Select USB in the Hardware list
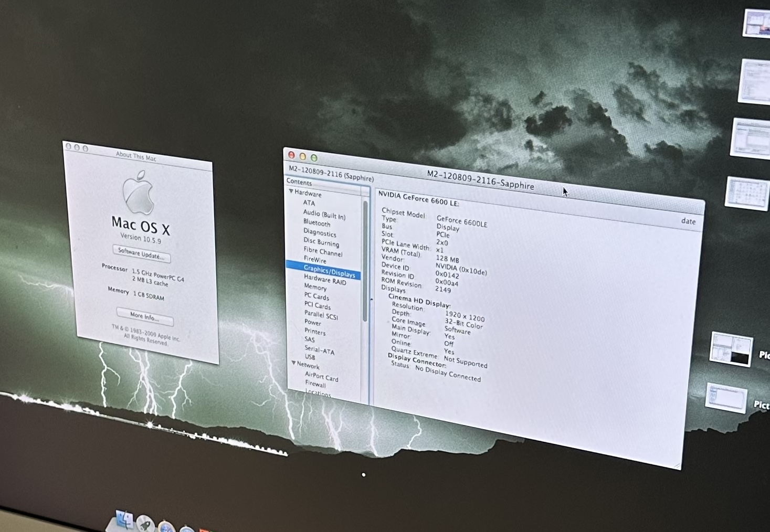The width and height of the screenshot is (770, 532). point(310,357)
